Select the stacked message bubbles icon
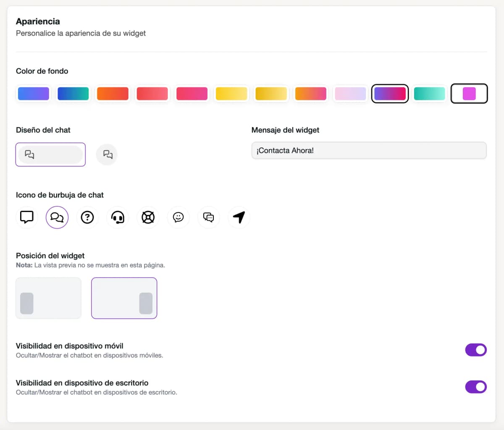Screen dimensions: 504x430 point(208,217)
